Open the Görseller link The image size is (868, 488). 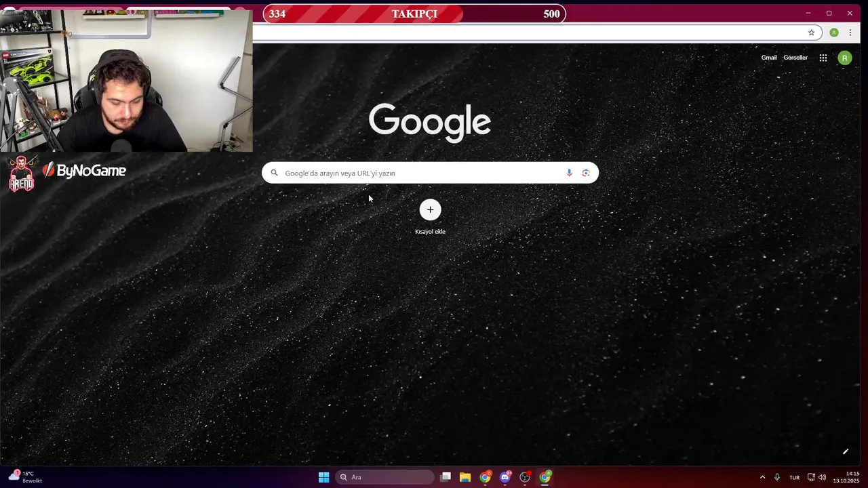(795, 58)
